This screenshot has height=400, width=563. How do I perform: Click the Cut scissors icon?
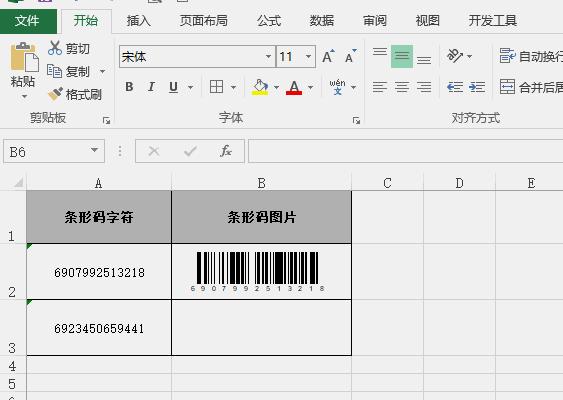coord(55,48)
